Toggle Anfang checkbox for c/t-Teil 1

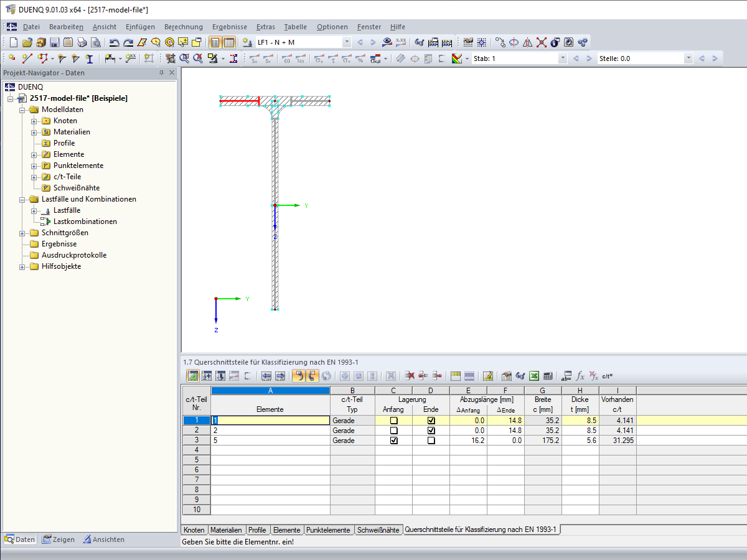[x=393, y=421]
